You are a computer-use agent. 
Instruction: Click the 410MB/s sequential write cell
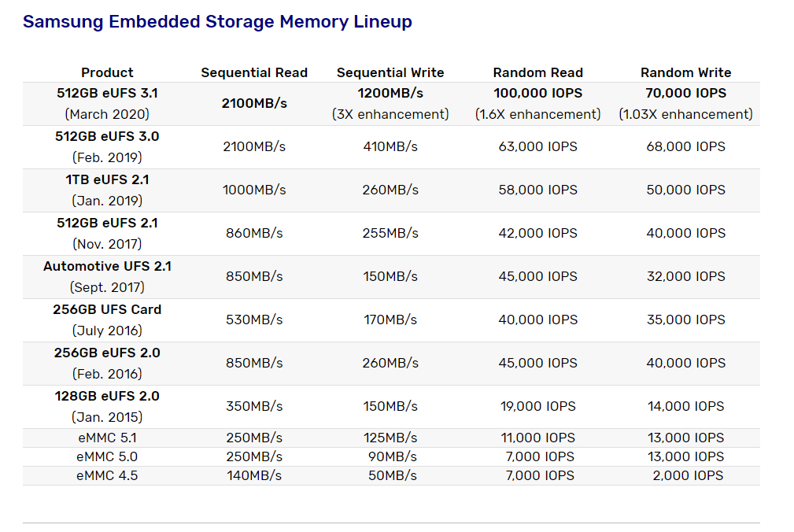pyautogui.click(x=390, y=146)
